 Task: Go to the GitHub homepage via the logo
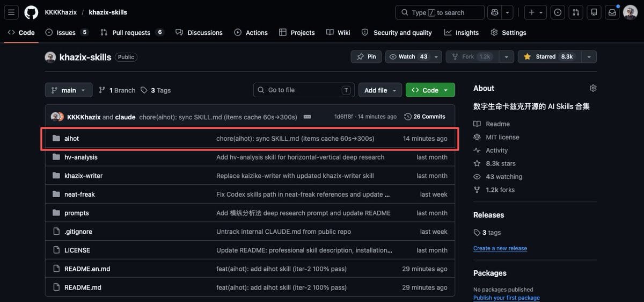point(31,12)
